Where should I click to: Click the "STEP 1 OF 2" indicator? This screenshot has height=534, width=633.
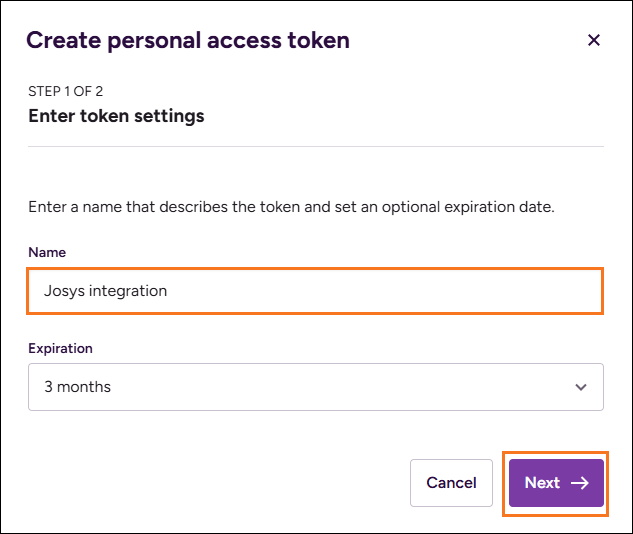pyautogui.click(x=65, y=91)
